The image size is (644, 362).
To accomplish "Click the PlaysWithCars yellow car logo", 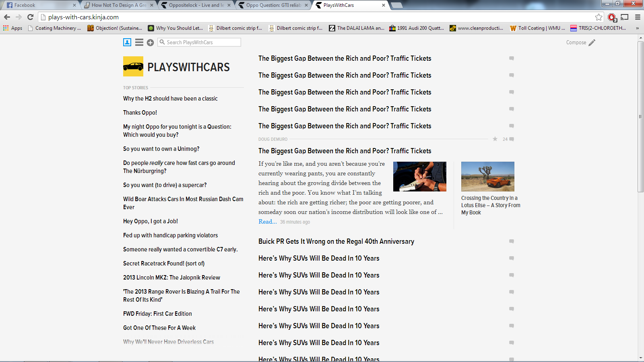I will [x=133, y=66].
